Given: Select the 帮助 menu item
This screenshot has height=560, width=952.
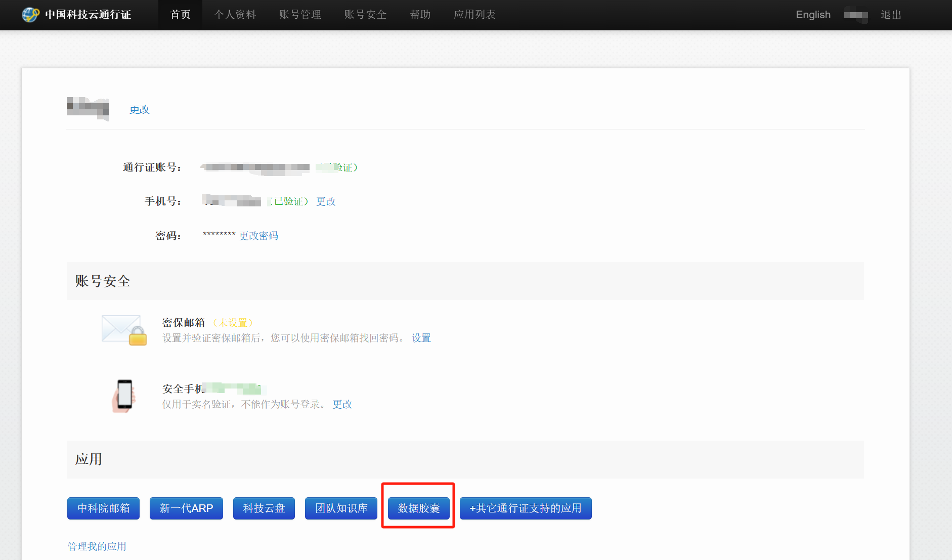Looking at the screenshot, I should (x=420, y=15).
